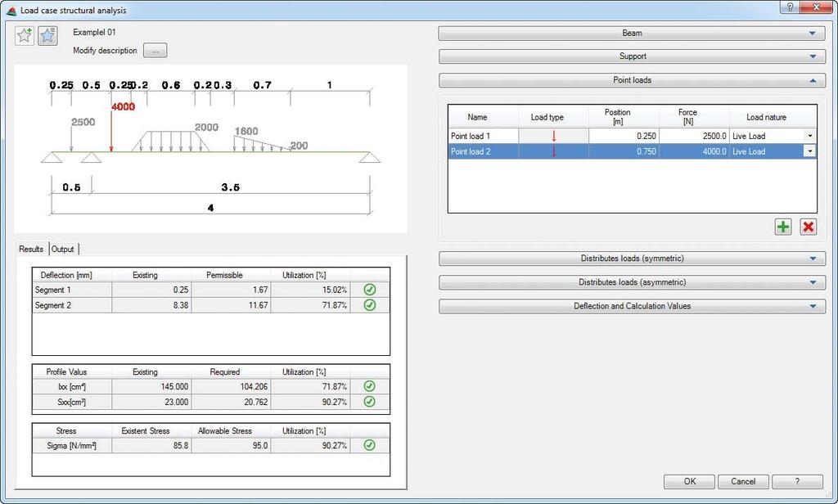Click the 0.250 position cell
This screenshot has height=504, width=838.
tap(624, 136)
